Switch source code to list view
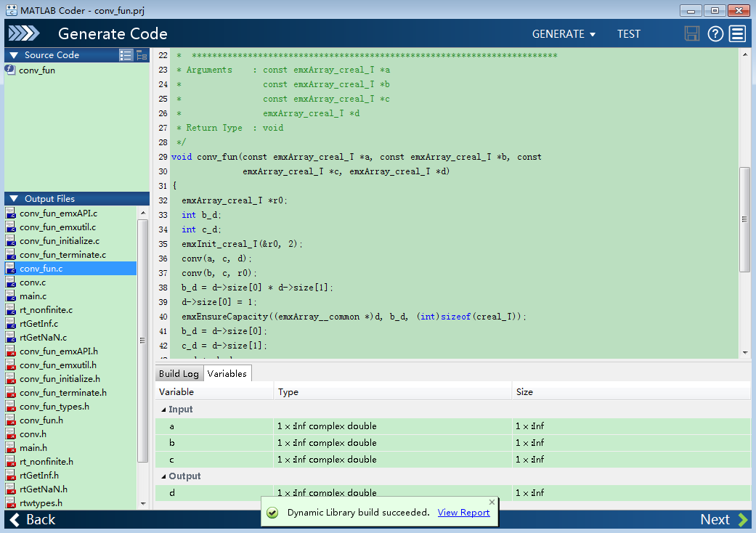 coord(126,55)
